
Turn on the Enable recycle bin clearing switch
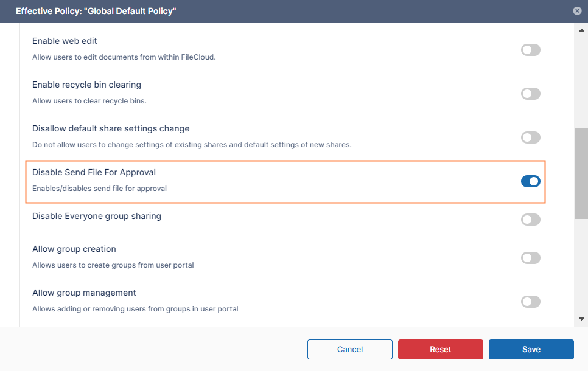(530, 94)
